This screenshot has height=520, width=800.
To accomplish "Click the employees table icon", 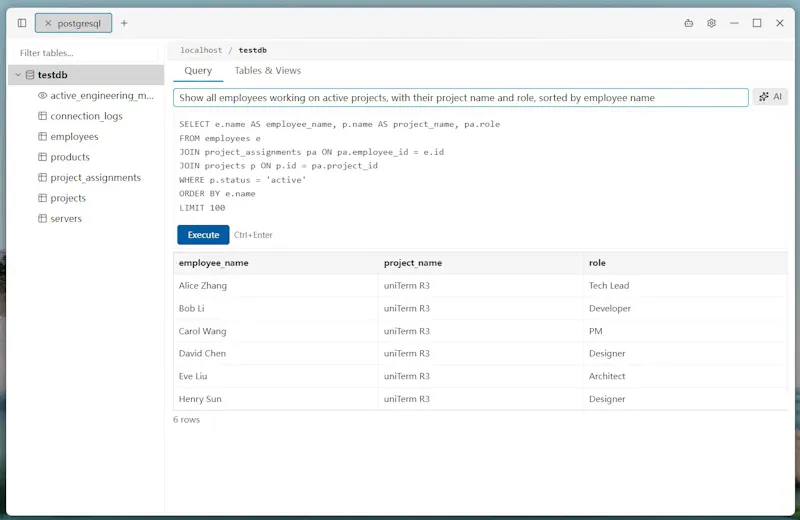I will tap(42, 136).
